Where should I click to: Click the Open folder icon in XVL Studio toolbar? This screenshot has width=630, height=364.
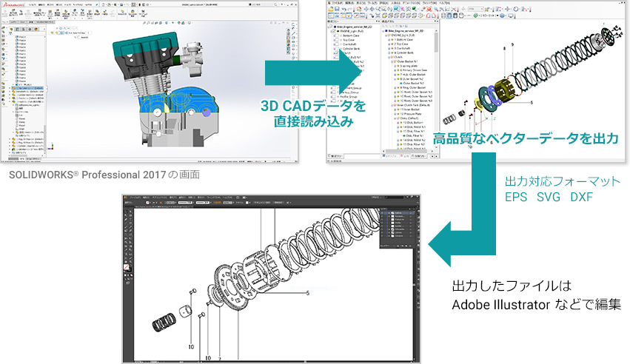click(x=331, y=9)
